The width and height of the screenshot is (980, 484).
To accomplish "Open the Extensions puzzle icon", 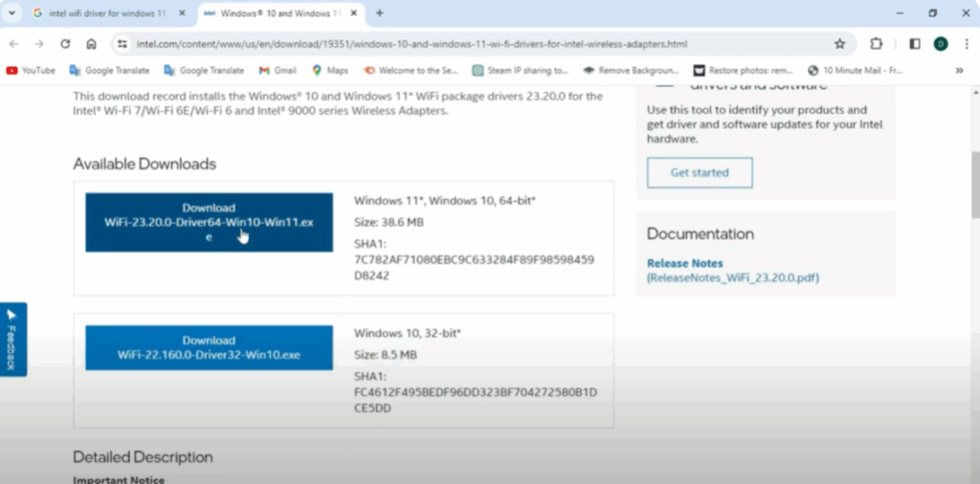I will pos(877,44).
